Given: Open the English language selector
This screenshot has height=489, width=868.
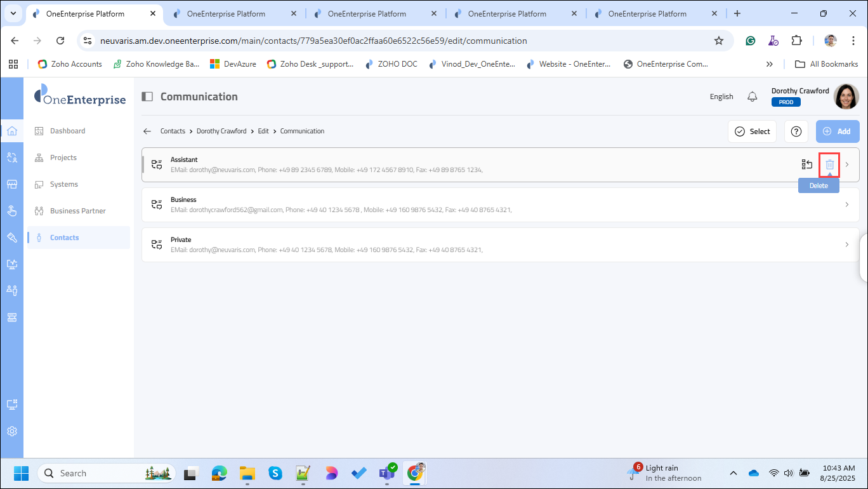Looking at the screenshot, I should coord(721,97).
